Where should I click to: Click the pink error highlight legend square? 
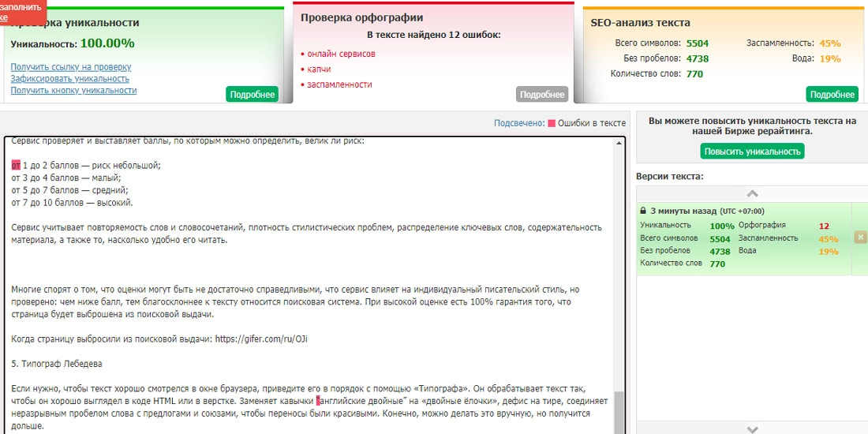pyautogui.click(x=552, y=123)
